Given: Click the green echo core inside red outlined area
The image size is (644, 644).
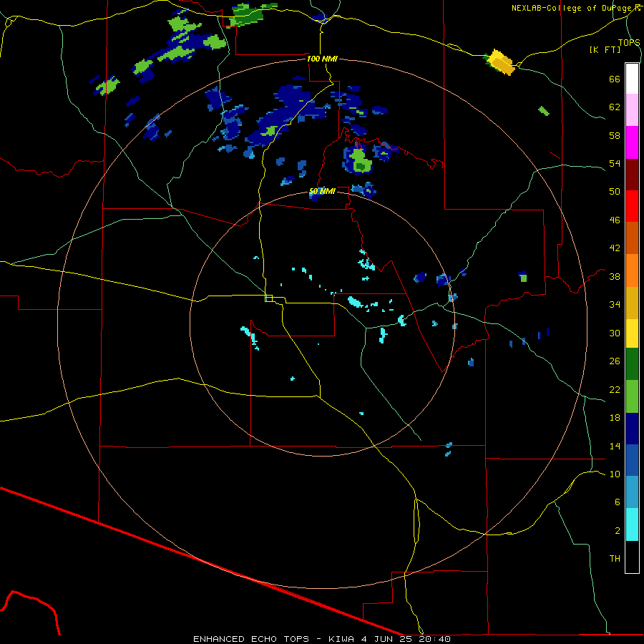Looking at the screenshot, I should click(x=360, y=161).
